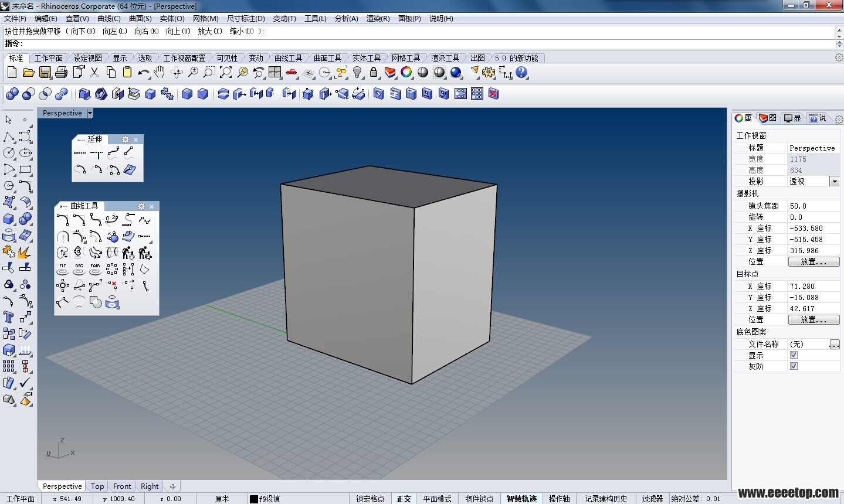Select the Polyline tool in the left sidebar
This screenshot has height=504, width=844.
click(9, 137)
